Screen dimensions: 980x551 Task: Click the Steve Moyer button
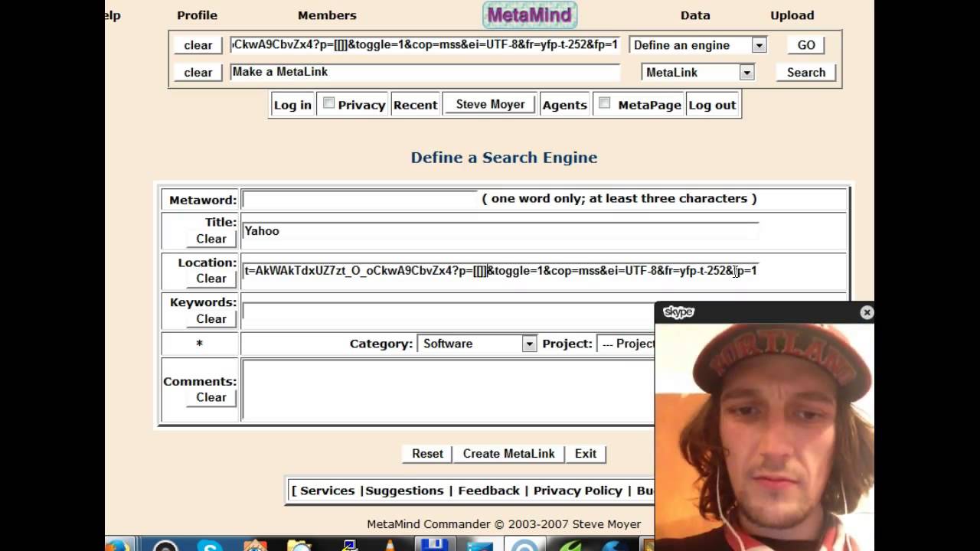[x=490, y=104]
